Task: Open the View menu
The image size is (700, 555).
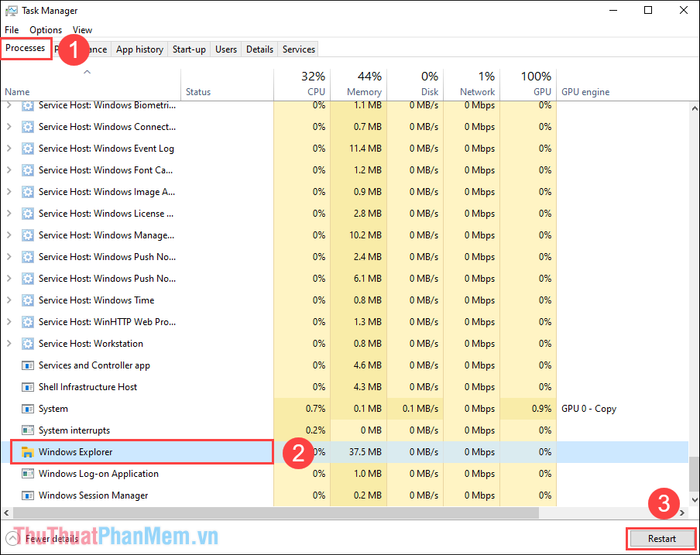Action: 82,30
